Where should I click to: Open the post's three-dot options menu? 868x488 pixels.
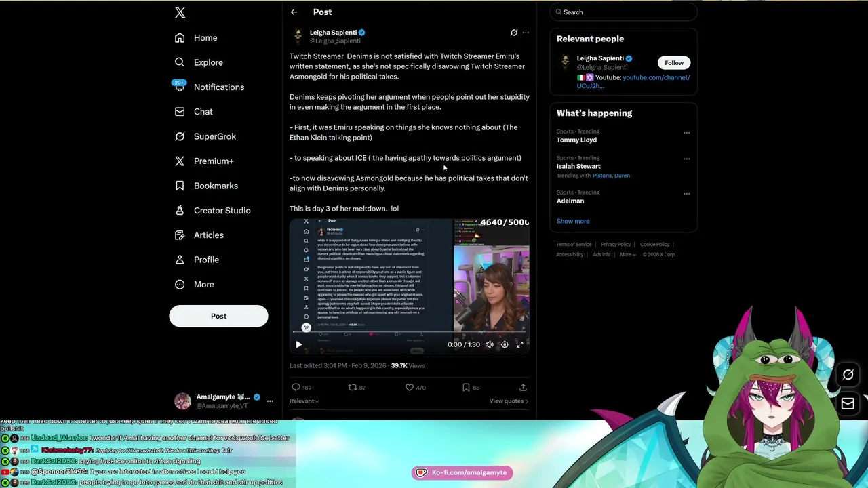pyautogui.click(x=526, y=33)
